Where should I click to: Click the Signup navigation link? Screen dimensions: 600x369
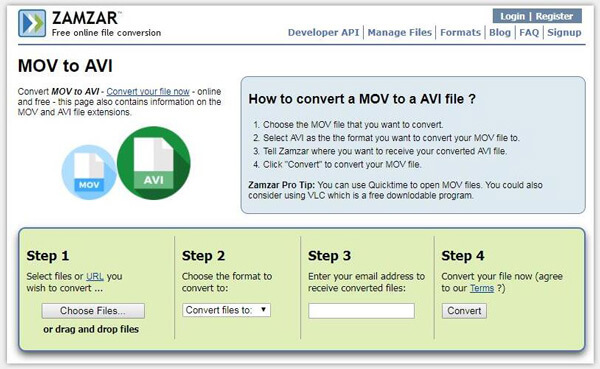[564, 33]
